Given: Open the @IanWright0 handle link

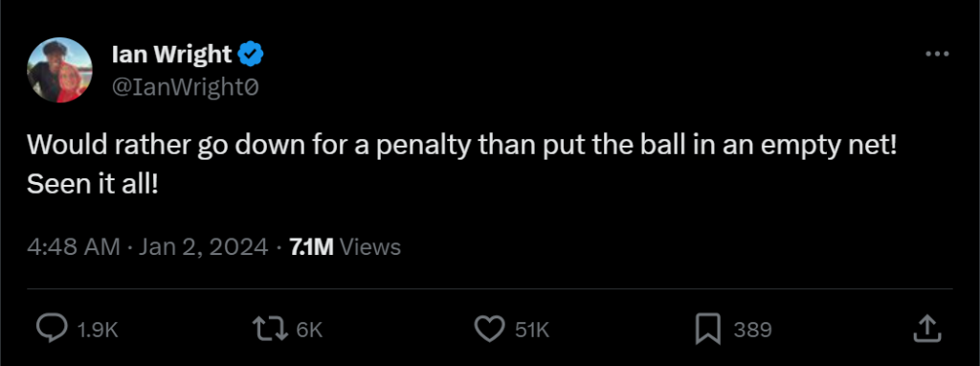Looking at the screenshot, I should pos(185,88).
